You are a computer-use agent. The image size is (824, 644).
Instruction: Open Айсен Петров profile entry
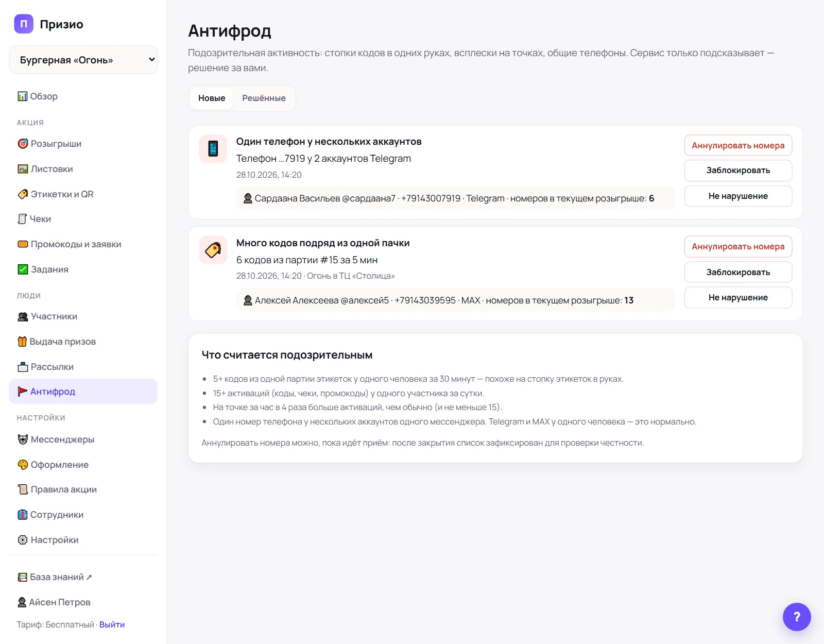(83, 602)
